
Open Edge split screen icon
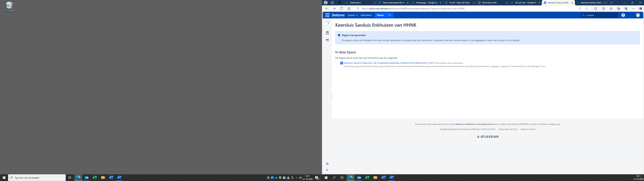(x=604, y=9)
